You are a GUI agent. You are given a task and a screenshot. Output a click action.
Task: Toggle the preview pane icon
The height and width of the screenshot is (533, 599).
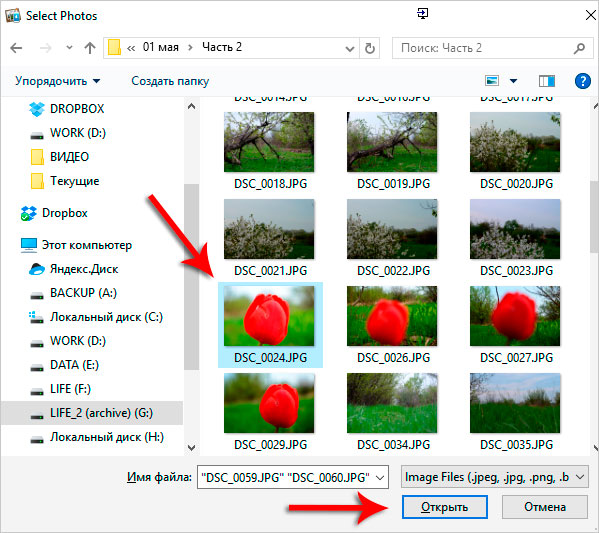tap(547, 81)
